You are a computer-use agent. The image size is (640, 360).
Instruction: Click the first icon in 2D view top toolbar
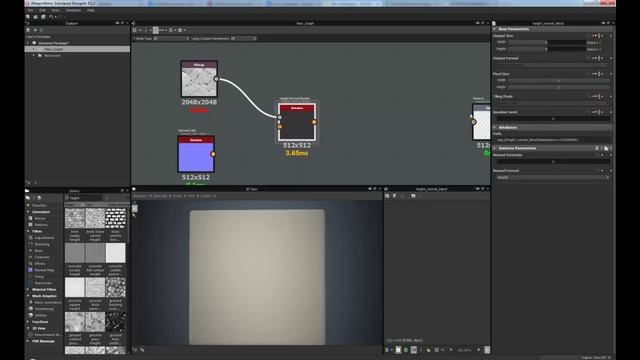(387, 196)
